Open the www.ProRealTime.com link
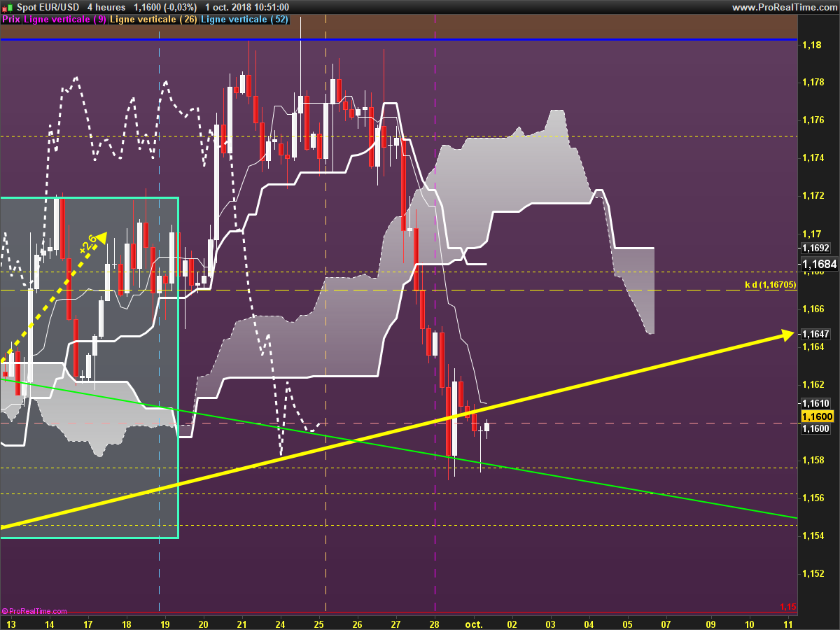The image size is (840, 630). (x=784, y=7)
